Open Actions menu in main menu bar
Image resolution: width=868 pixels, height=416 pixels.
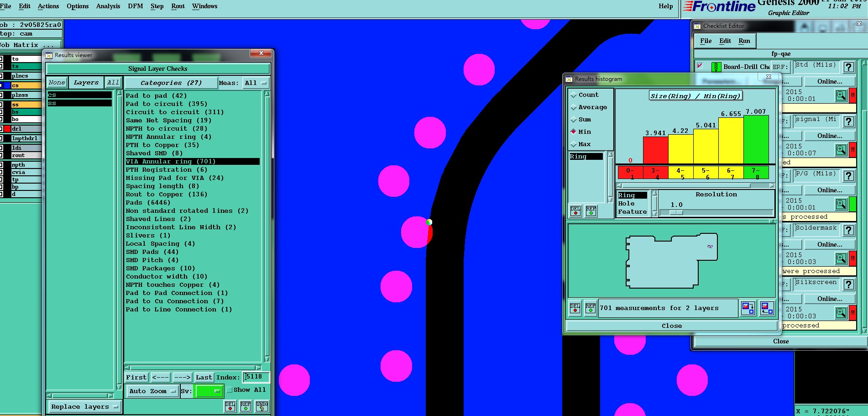48,6
